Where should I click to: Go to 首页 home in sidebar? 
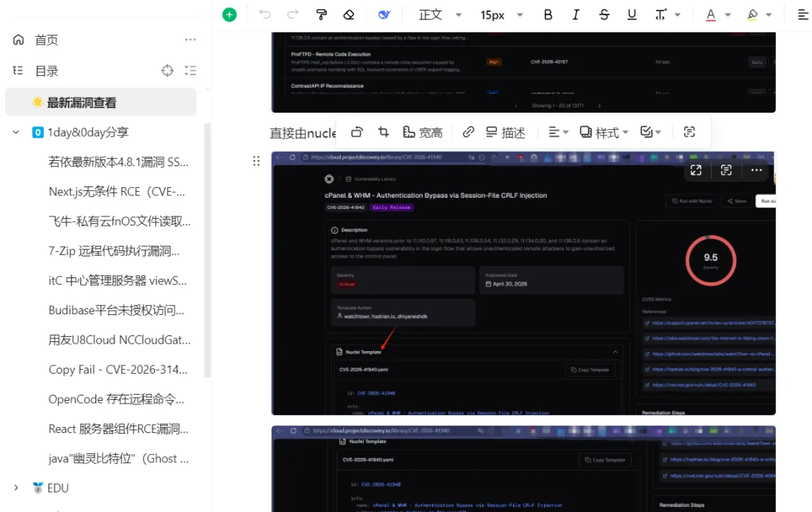[x=47, y=40]
